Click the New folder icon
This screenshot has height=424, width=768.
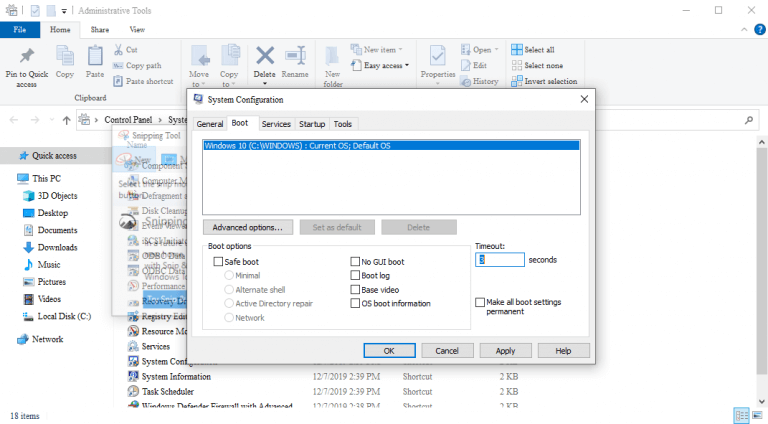click(x=333, y=56)
